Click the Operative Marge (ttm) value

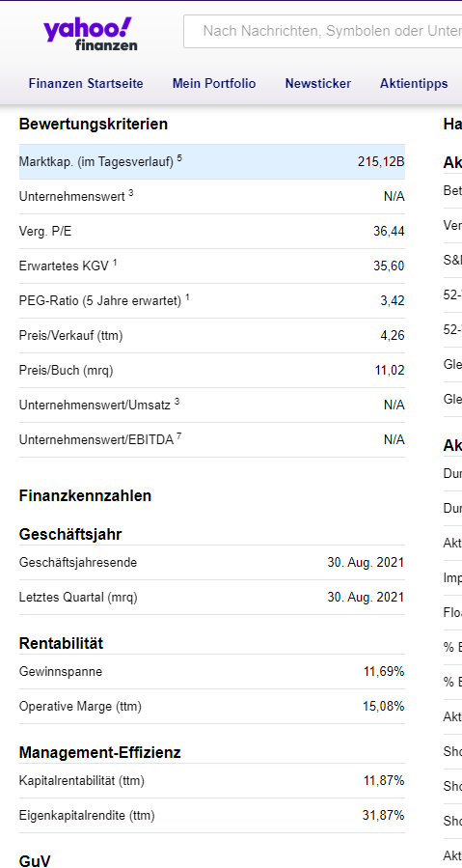pos(384,707)
